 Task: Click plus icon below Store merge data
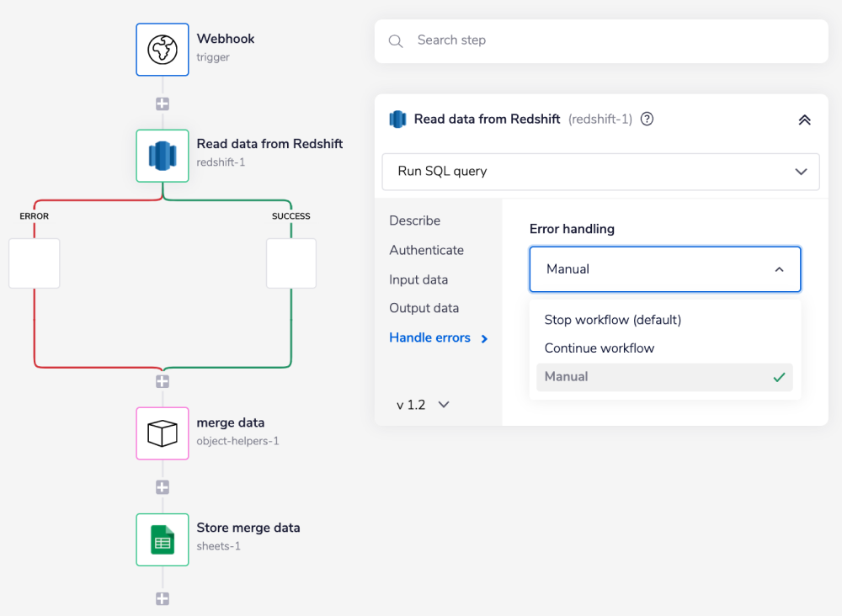point(163,599)
